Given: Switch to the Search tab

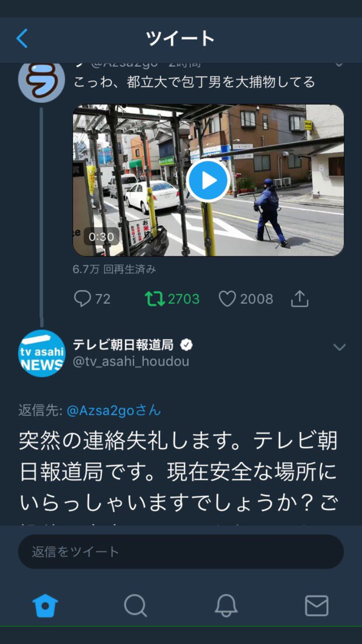Looking at the screenshot, I should [135, 606].
